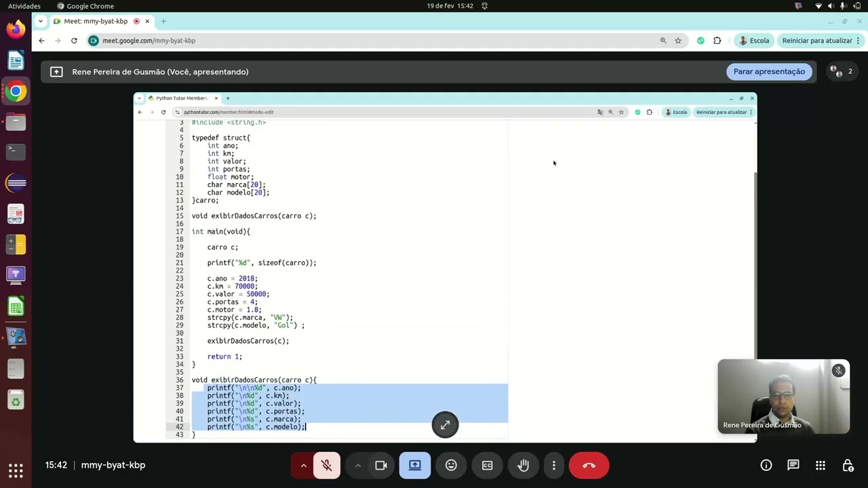Image resolution: width=868 pixels, height=488 pixels.
Task: Click pythontutor.com URL in shared window
Action: (229, 112)
